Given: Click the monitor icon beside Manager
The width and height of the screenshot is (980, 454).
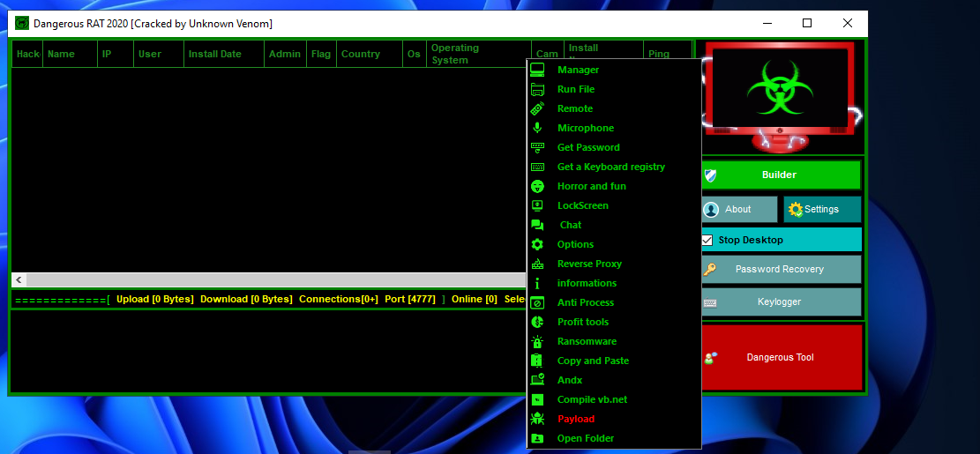Looking at the screenshot, I should (537, 70).
